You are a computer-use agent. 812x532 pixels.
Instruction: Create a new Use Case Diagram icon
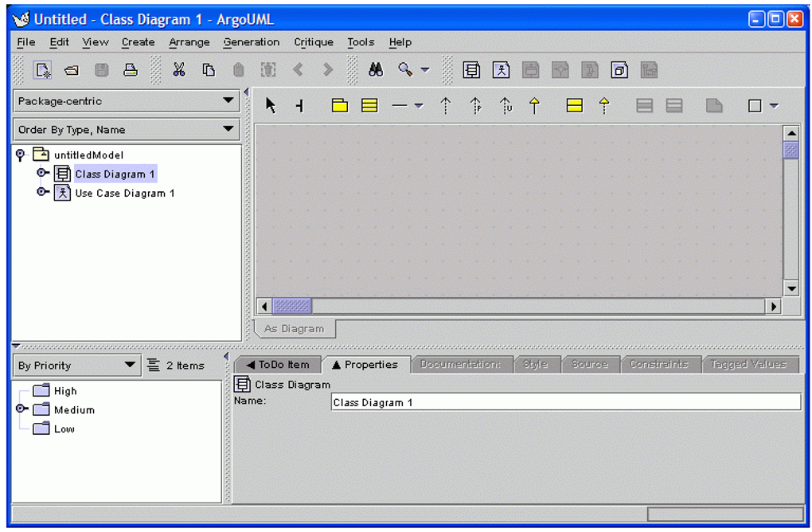tap(501, 70)
